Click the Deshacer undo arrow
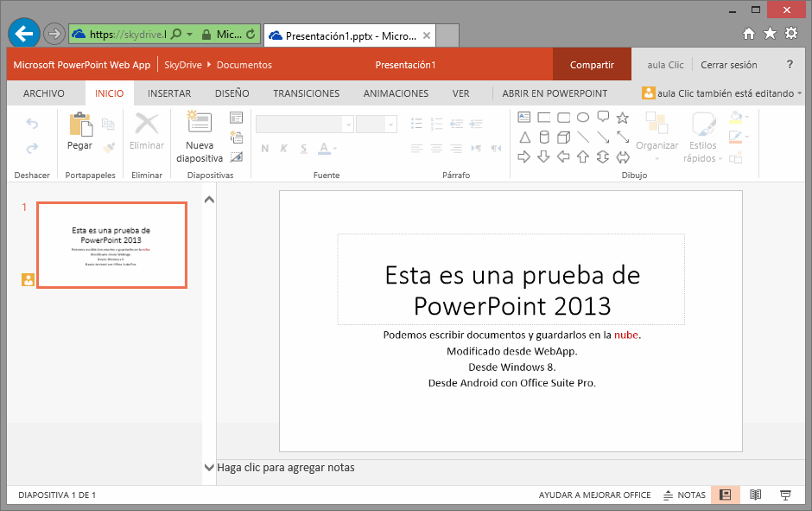The width and height of the screenshot is (812, 511). (32, 125)
